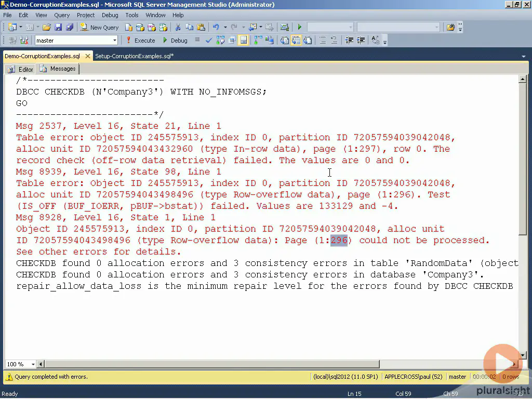Viewport: 532px width, 399px height.
Task: Toggle Include Actual Execution Plan
Action: tap(258, 41)
